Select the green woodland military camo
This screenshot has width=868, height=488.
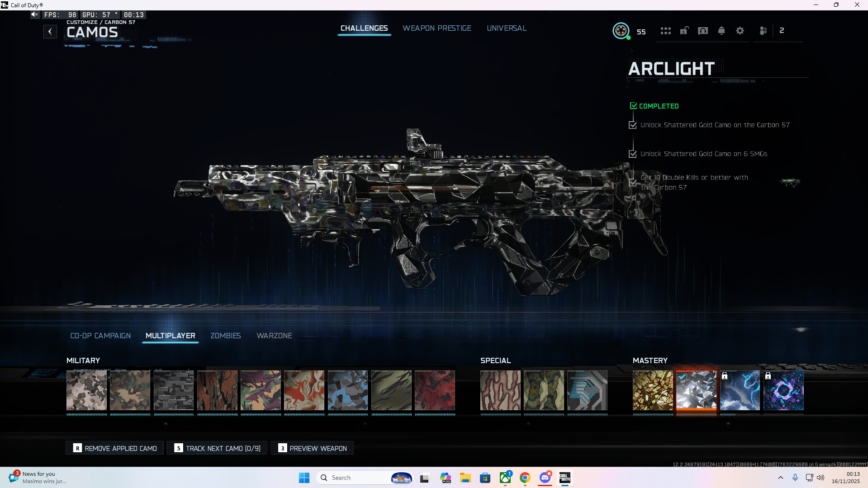point(130,390)
